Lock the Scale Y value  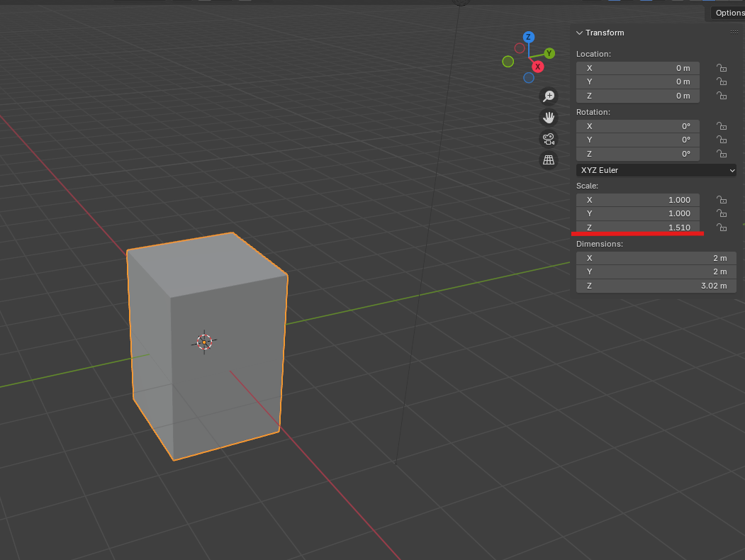[x=722, y=213]
